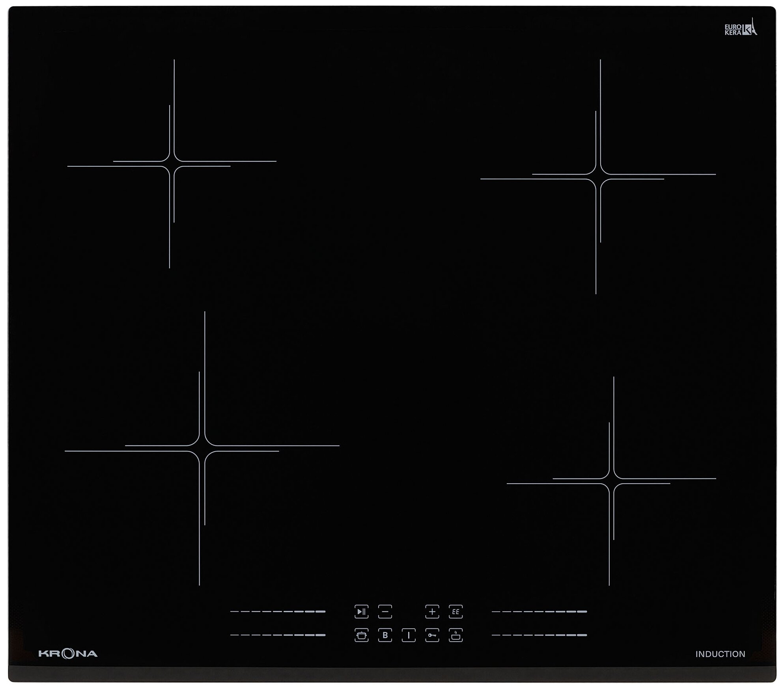This screenshot has width=784, height=689.
Task: Click the front-left cooking zone cross center
Action: point(202,449)
